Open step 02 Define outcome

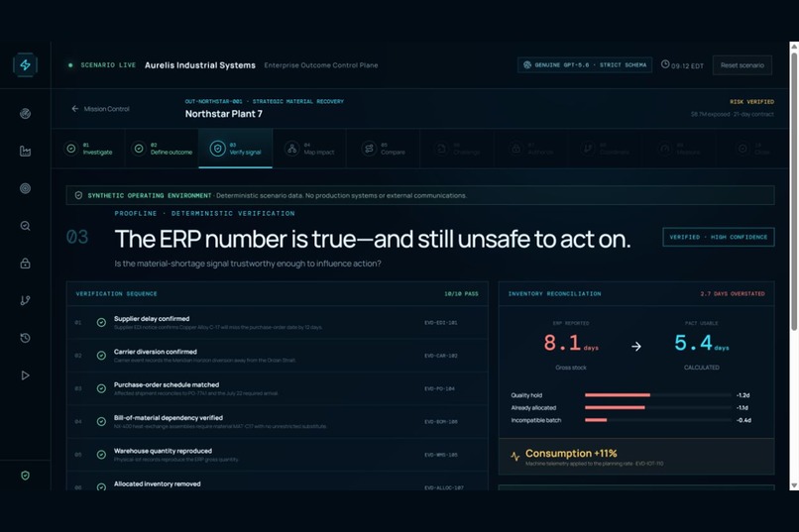(162, 149)
